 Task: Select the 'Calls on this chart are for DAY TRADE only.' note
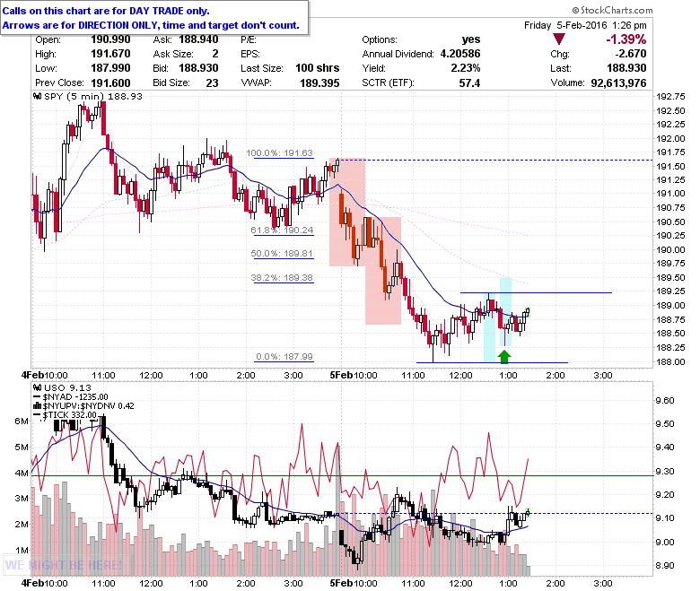point(106,11)
